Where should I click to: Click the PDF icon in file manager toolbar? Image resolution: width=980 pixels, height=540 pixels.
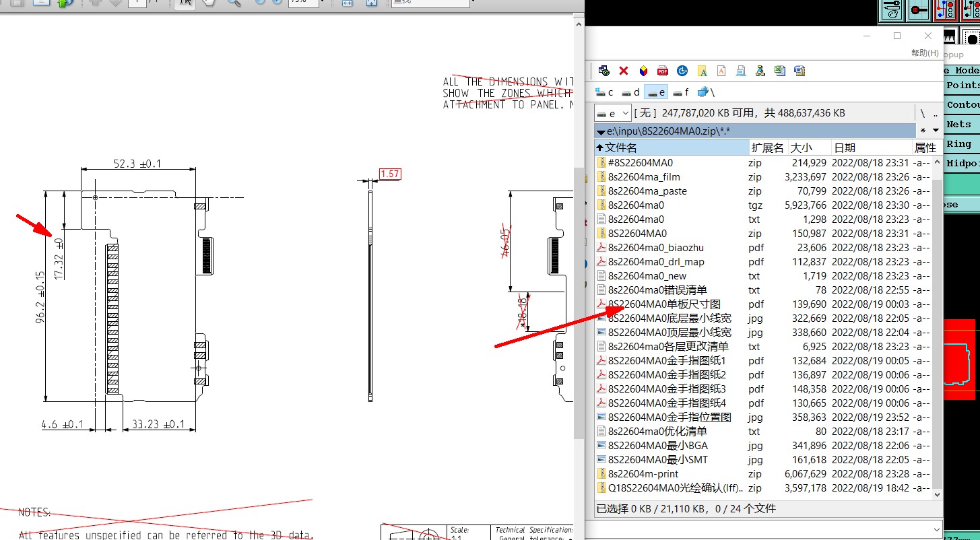pyautogui.click(x=663, y=71)
